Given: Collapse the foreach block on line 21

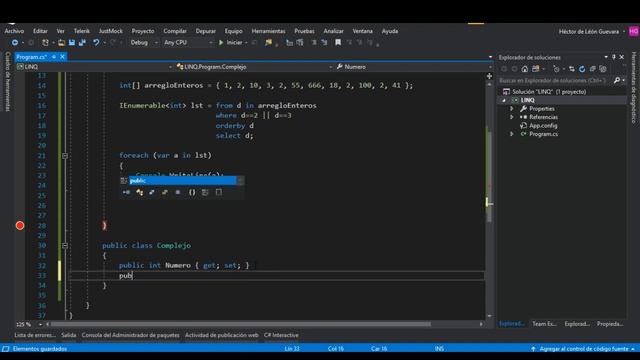Looking at the screenshot, I should pyautogui.click(x=65, y=156).
